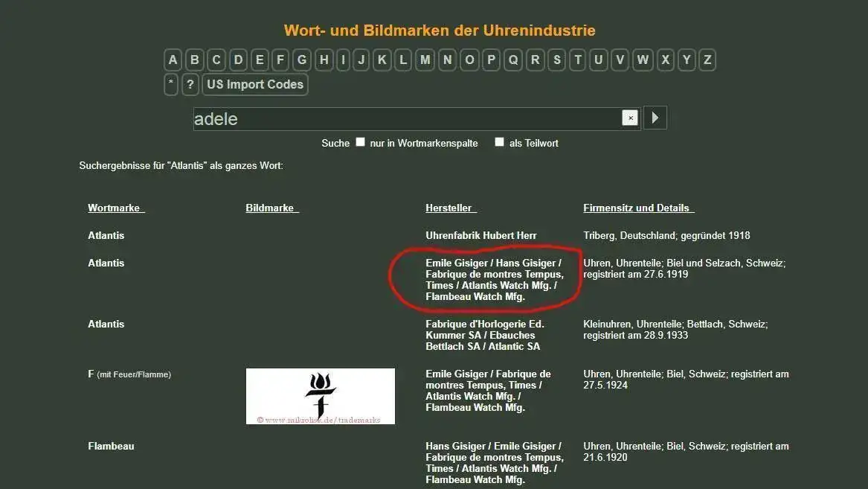Browse trademarks under letter X
Screen dimensions: 868x489
point(666,60)
